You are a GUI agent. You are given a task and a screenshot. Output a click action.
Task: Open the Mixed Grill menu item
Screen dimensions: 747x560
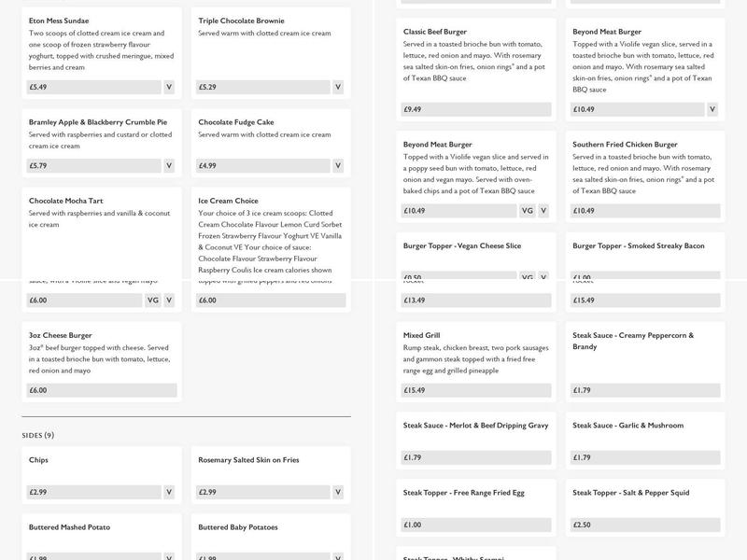tap(422, 335)
